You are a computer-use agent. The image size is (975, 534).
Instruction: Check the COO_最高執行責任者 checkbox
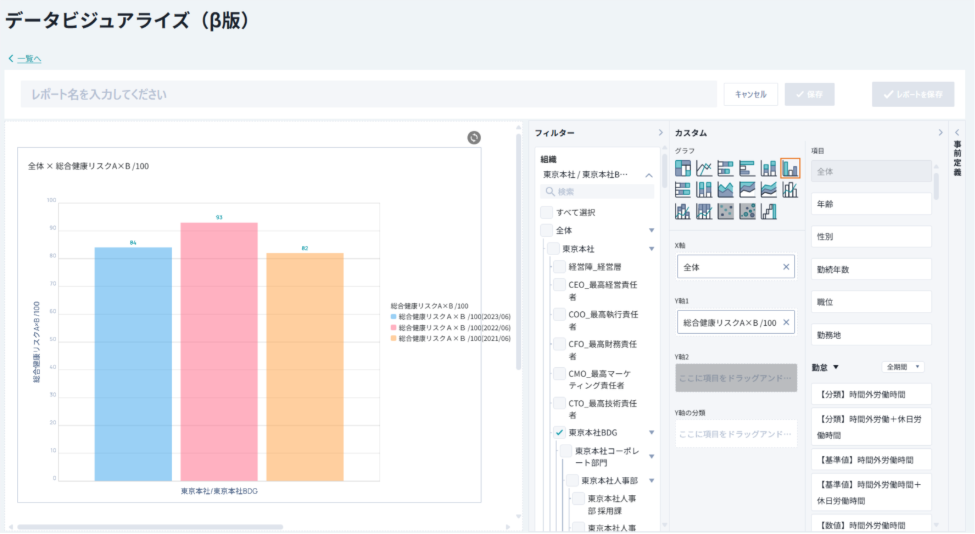pos(559,315)
